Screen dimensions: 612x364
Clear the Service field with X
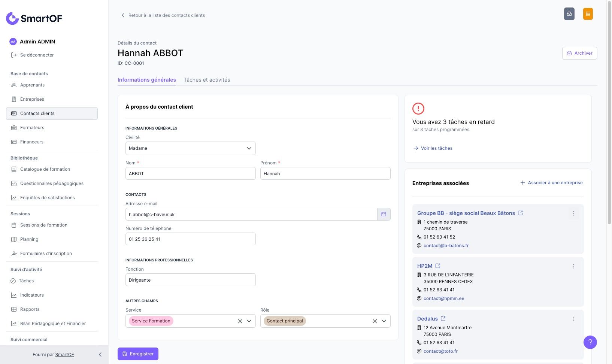coord(240,321)
